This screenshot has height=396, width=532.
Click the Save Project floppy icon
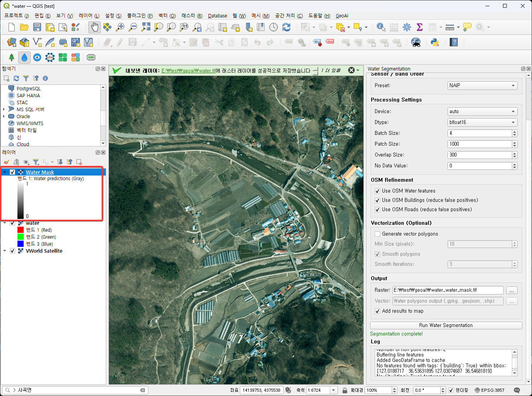click(x=37, y=27)
